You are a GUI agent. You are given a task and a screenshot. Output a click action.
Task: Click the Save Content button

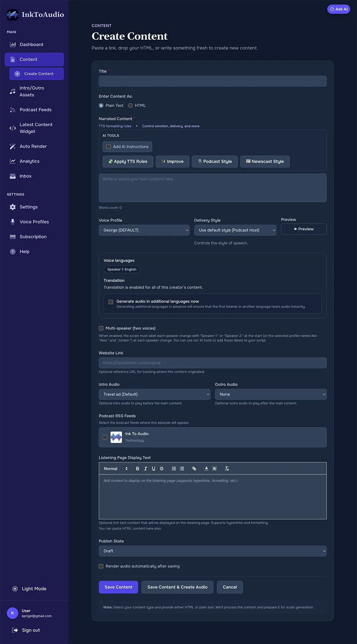[x=119, y=587]
